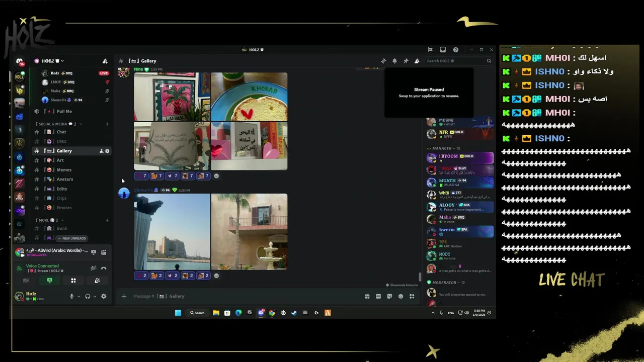644x362 pixels.
Task: Edit Gallery channel settings gear
Action: pyautogui.click(x=107, y=151)
